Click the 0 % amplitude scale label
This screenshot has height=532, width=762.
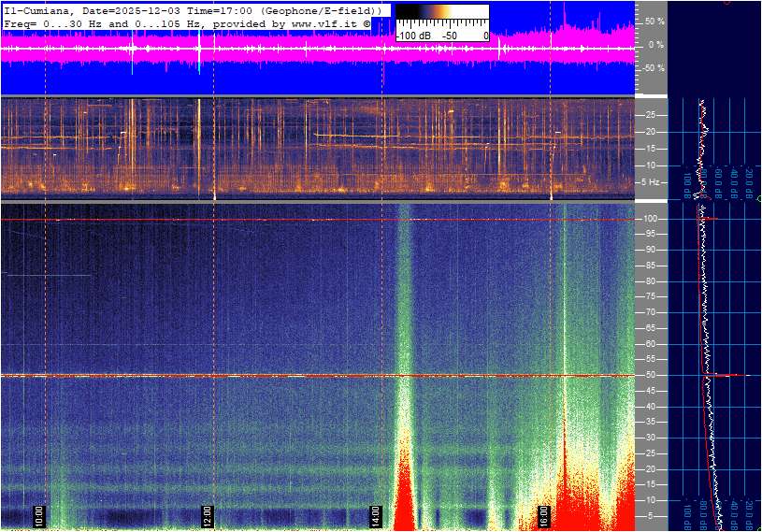tap(657, 45)
